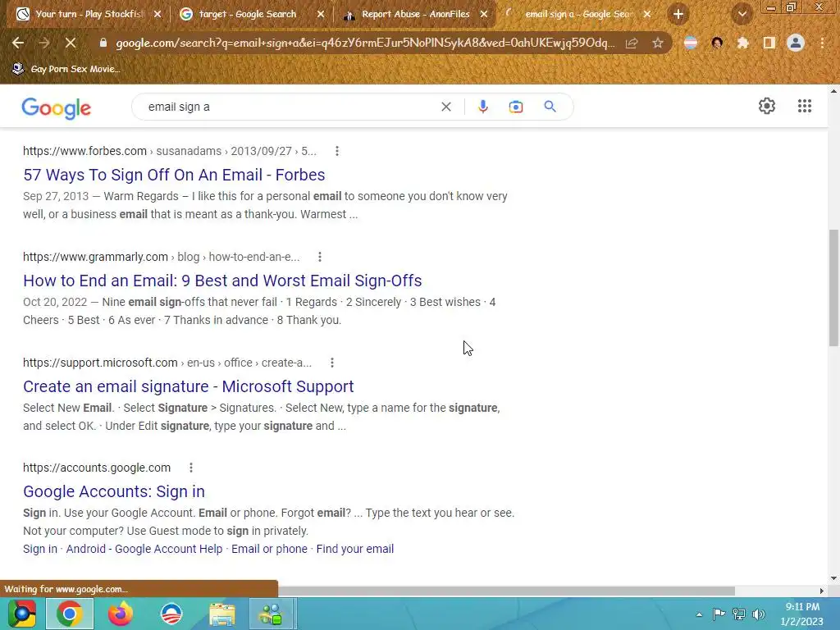This screenshot has width=840, height=630.
Task: Open 57 Ways To Sign Off link
Action: [174, 175]
